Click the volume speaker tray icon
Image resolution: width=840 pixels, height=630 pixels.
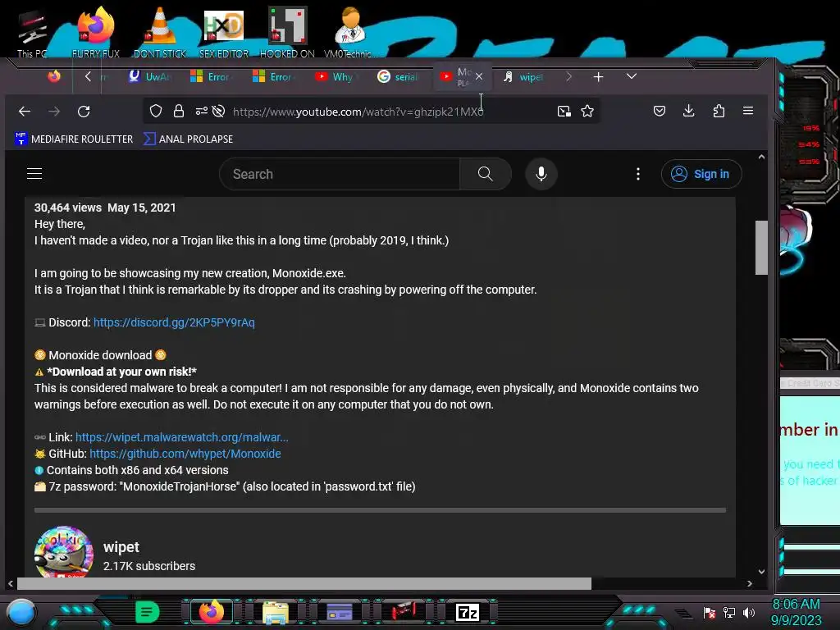click(x=749, y=612)
